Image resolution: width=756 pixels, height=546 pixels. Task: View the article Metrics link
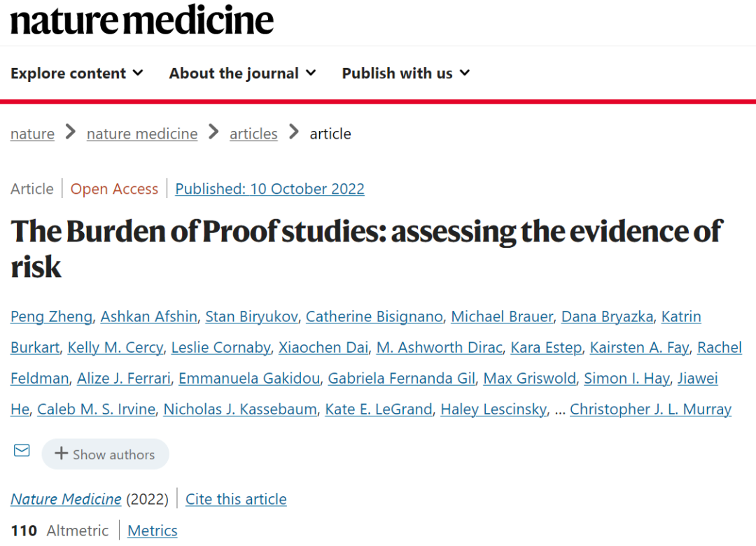[x=153, y=531]
